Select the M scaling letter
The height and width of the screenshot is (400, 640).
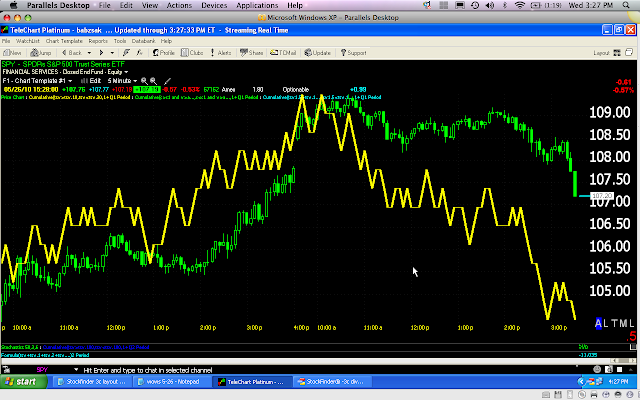[x=623, y=324]
